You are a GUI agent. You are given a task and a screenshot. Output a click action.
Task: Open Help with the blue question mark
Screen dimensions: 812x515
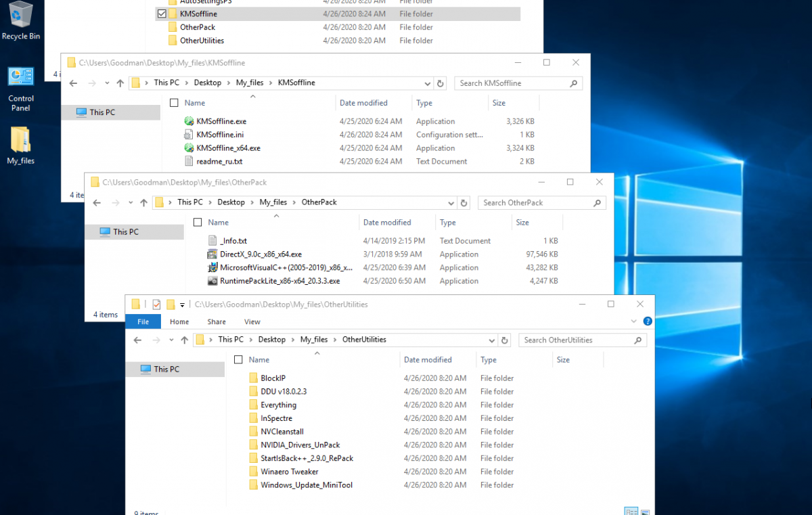[x=647, y=321]
